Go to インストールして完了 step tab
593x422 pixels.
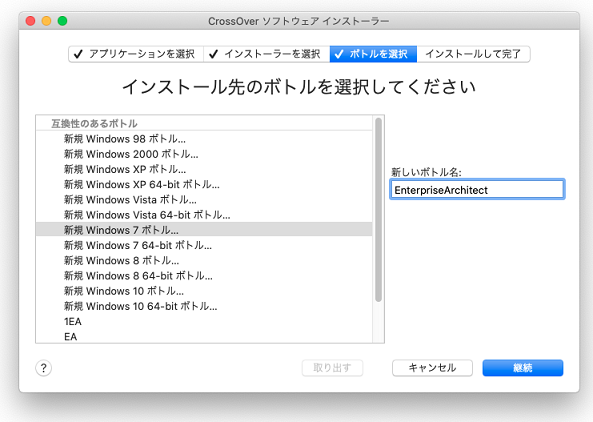pyautogui.click(x=473, y=54)
